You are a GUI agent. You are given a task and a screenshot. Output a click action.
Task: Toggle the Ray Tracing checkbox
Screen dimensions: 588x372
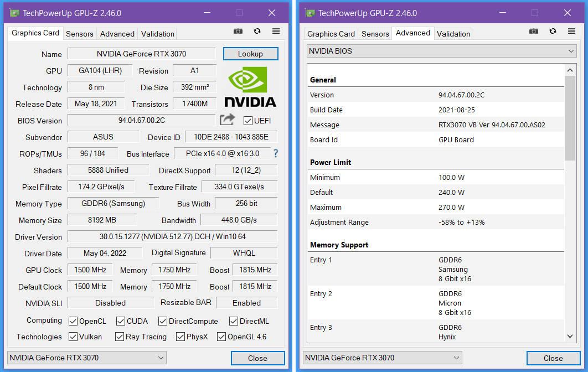coord(120,337)
